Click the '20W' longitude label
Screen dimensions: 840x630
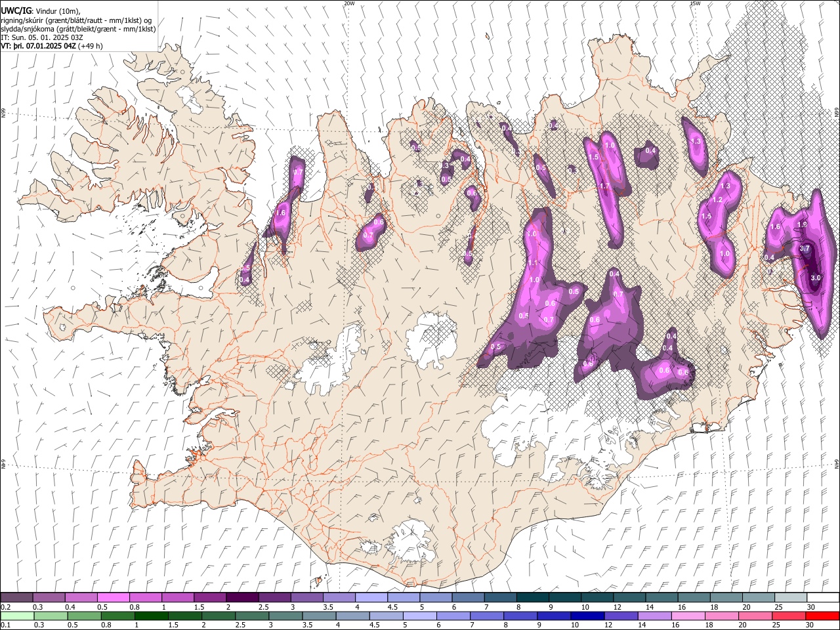(x=349, y=3)
